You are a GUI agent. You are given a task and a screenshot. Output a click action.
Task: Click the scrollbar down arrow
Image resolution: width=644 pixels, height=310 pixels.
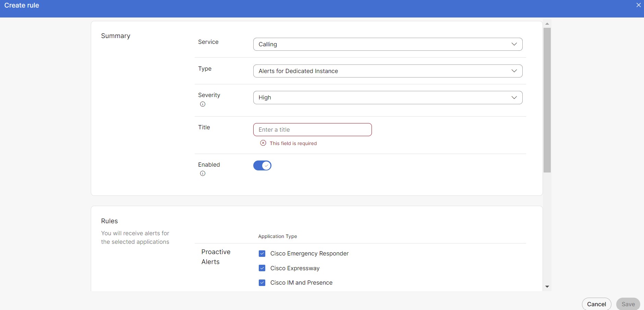[x=547, y=287]
